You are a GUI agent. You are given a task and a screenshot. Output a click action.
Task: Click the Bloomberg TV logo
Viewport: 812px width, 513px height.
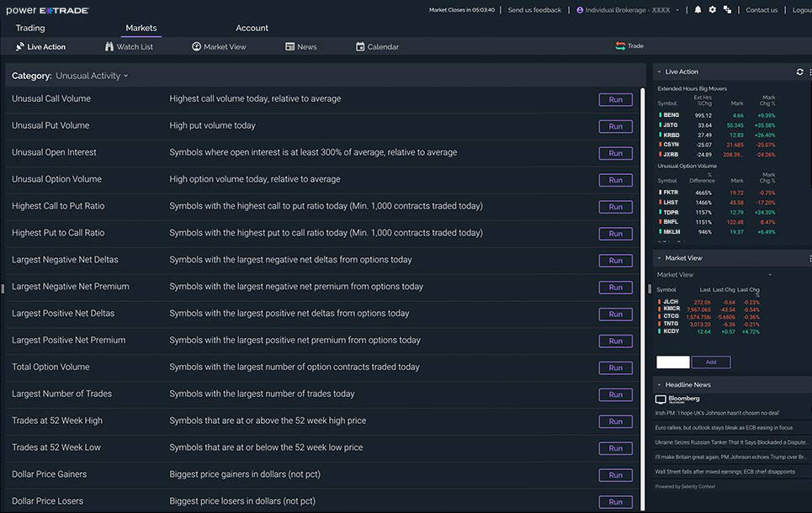pos(677,399)
